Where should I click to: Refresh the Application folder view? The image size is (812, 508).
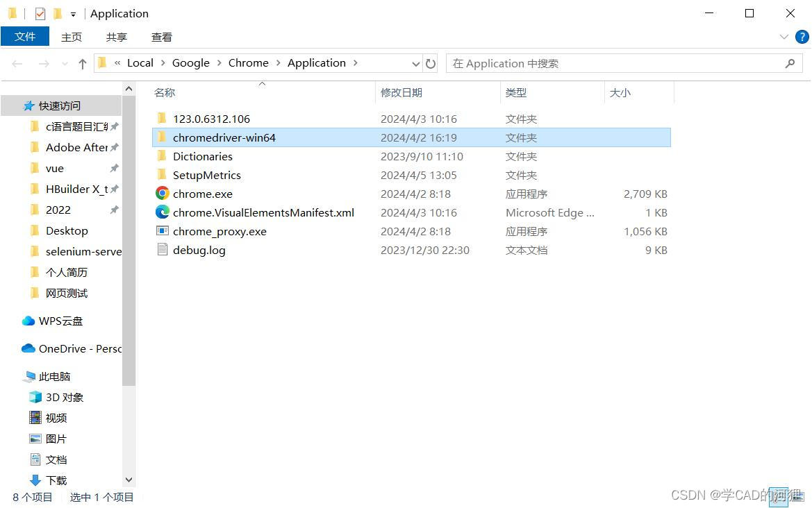point(431,63)
